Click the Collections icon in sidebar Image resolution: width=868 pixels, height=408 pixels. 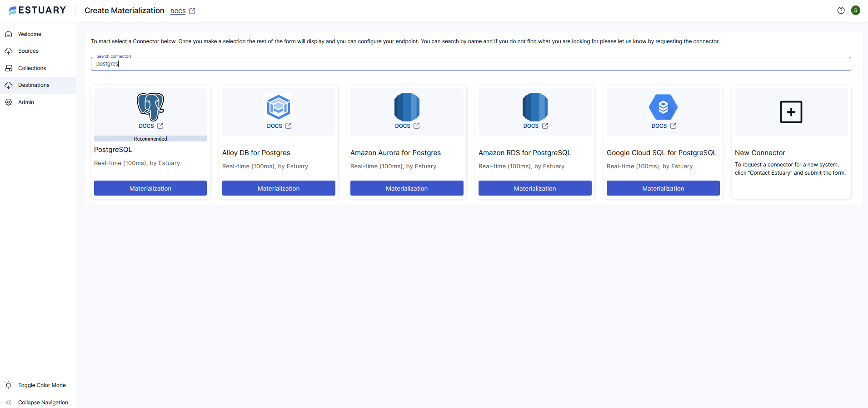click(9, 68)
